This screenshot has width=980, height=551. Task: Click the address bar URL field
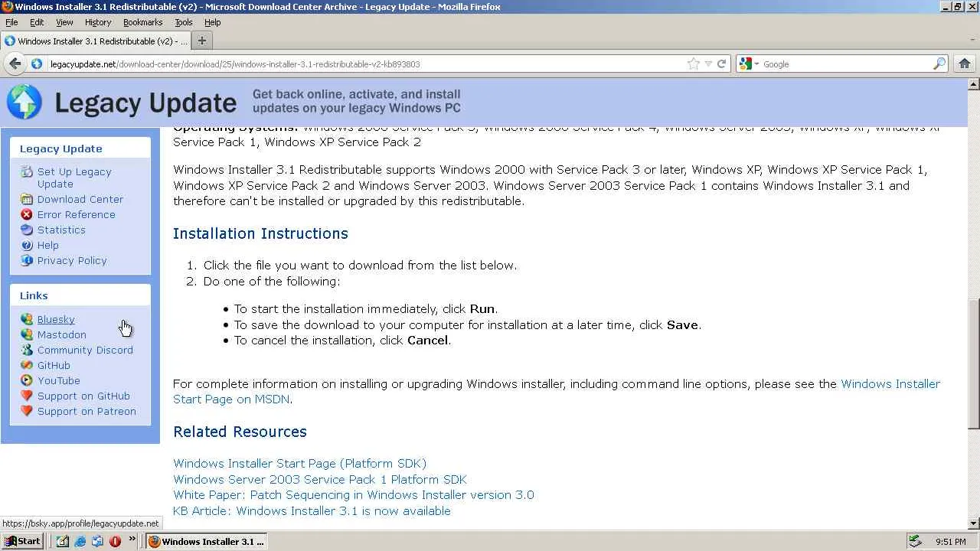pyautogui.click(x=367, y=64)
